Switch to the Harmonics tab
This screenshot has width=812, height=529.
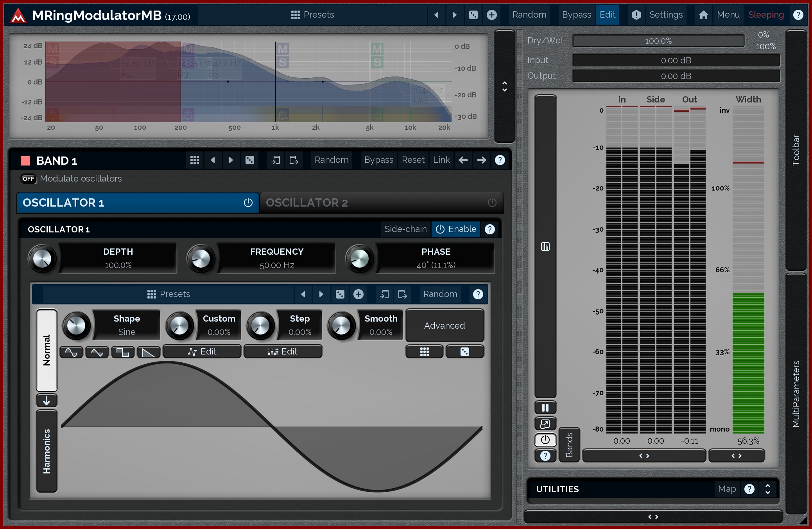coord(47,451)
